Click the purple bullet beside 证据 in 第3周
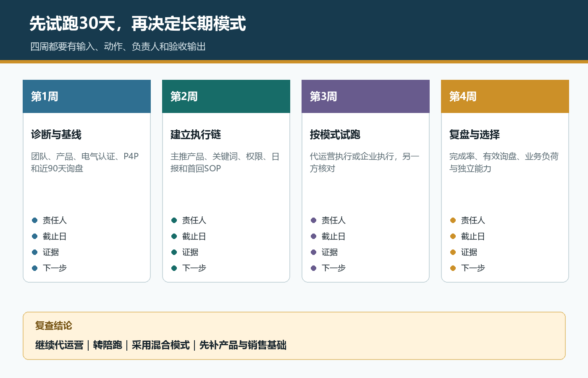Image resolution: width=588 pixels, height=378 pixels. point(314,252)
